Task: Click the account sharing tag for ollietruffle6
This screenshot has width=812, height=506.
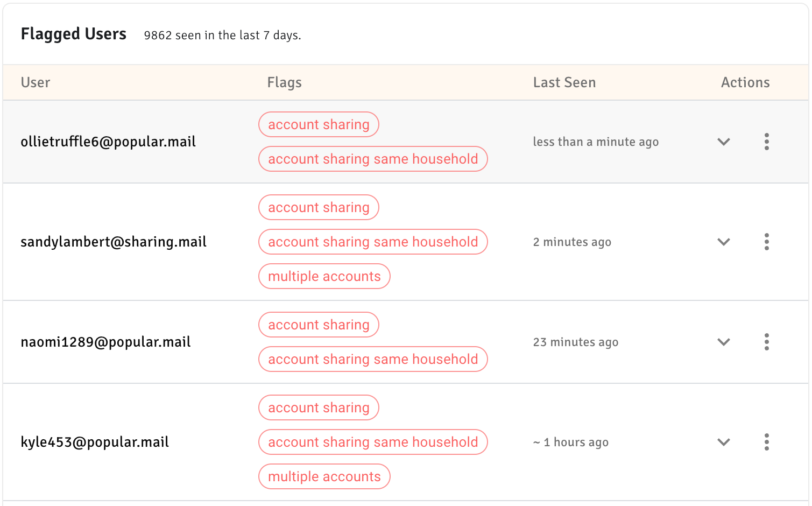Action: tap(319, 124)
